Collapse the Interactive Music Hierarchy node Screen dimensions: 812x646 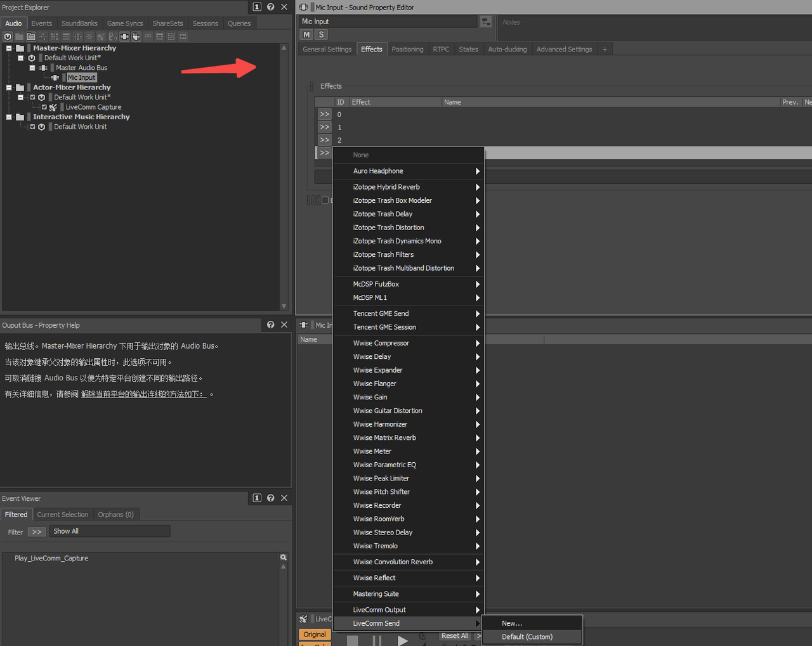coord(9,117)
